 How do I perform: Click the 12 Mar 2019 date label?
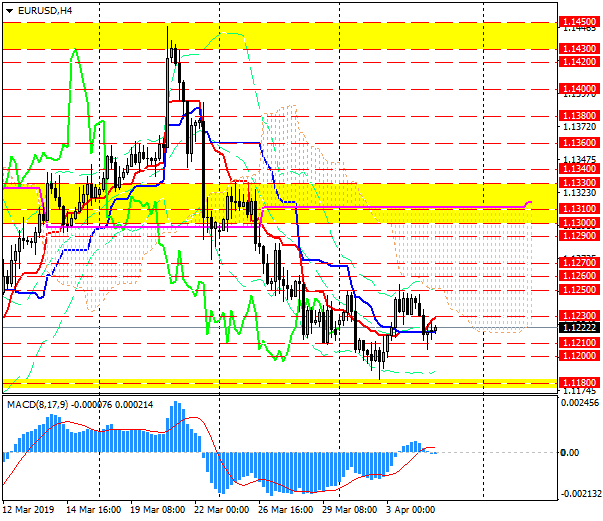point(30,510)
